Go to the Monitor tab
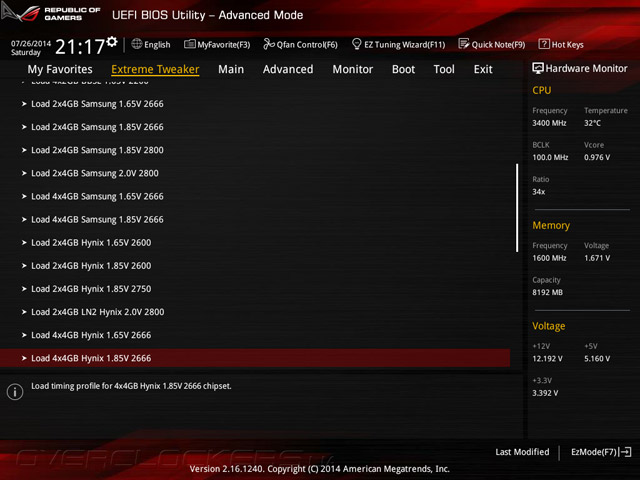This screenshot has width=640, height=480. [353, 69]
